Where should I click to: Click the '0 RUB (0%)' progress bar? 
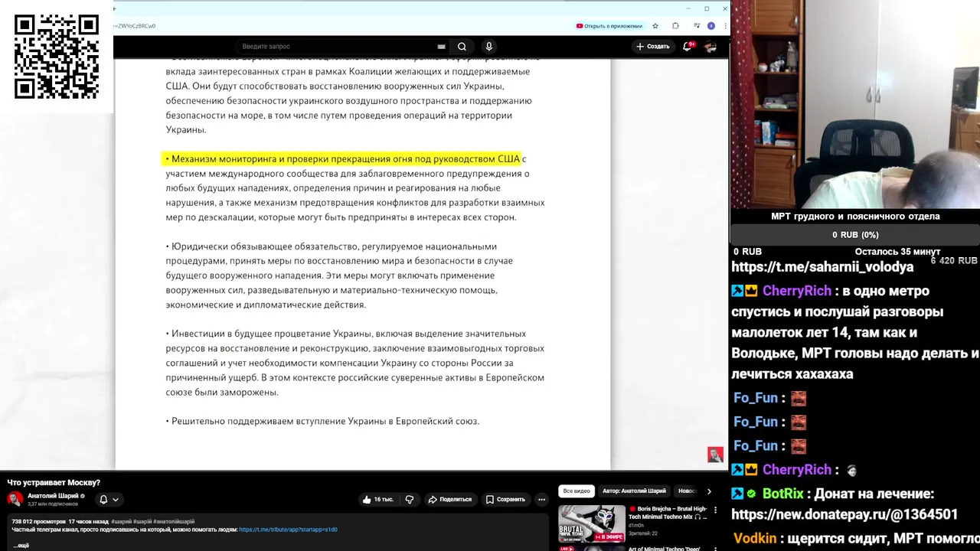855,235
